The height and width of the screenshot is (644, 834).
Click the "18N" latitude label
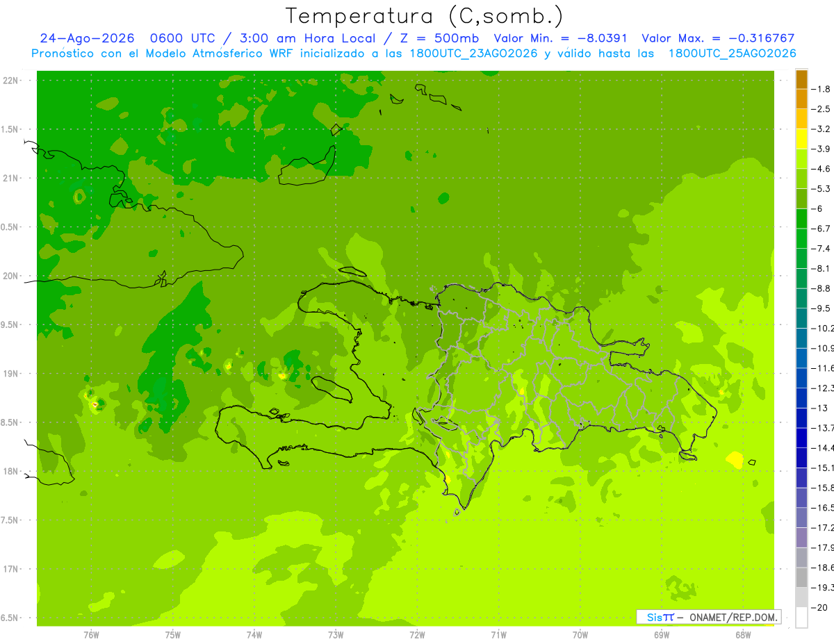pos(11,472)
